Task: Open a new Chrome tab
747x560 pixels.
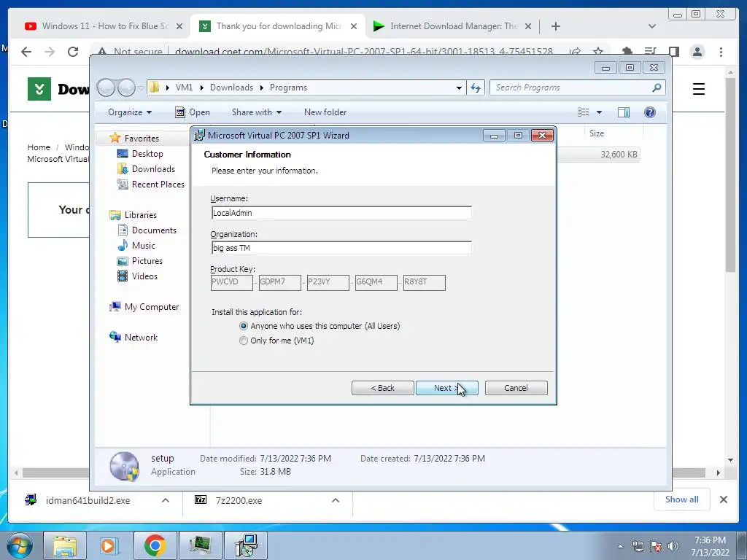Action: click(x=555, y=26)
